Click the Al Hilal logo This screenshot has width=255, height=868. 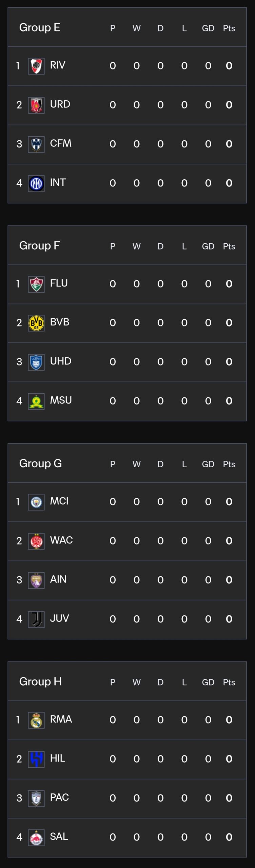click(36, 759)
